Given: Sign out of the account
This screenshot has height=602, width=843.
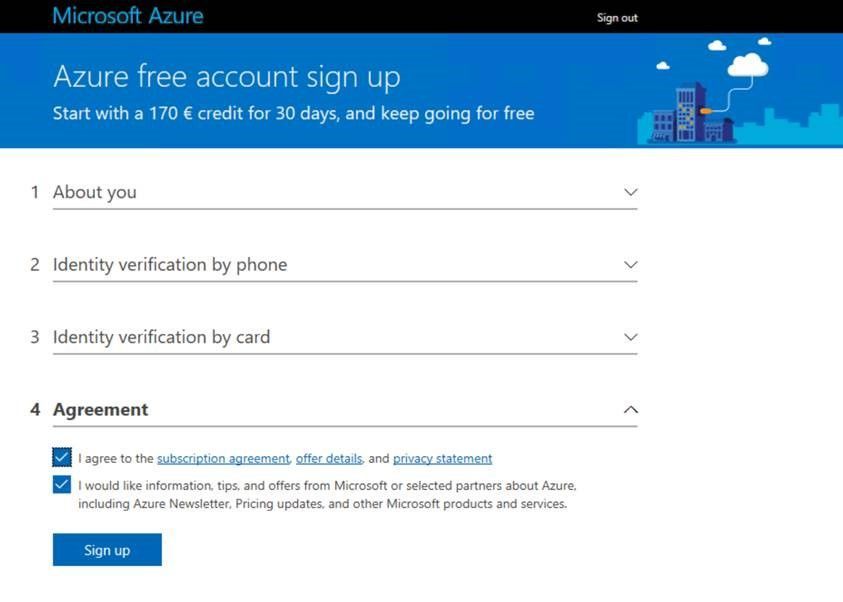Looking at the screenshot, I should pos(617,18).
